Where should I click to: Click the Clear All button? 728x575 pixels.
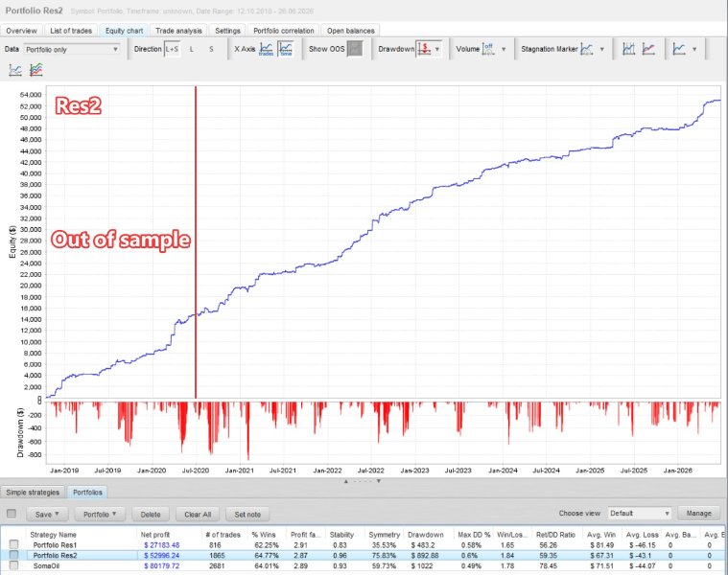[x=198, y=515]
